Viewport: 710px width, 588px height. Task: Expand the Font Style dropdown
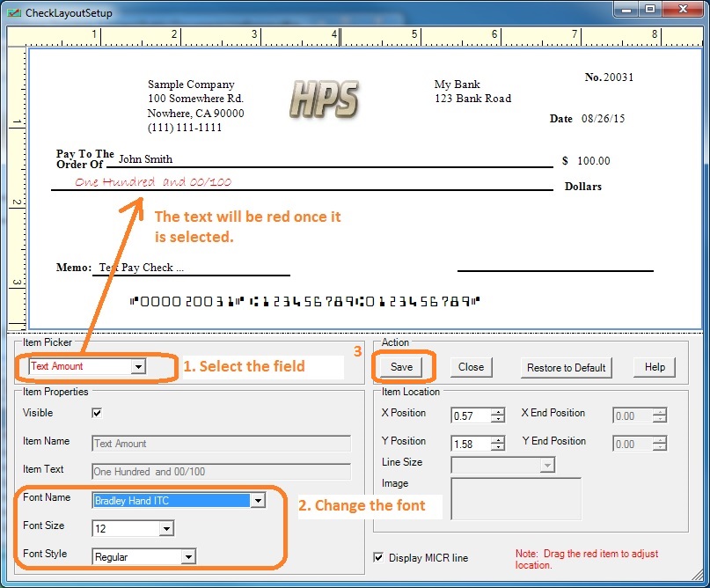[x=187, y=556]
